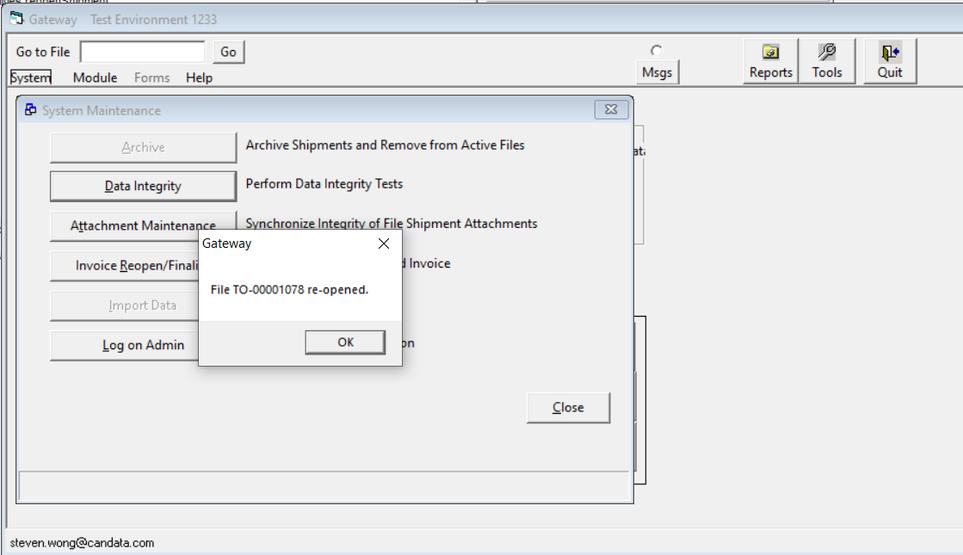Dismiss the Gateway dialog with the X

point(384,244)
